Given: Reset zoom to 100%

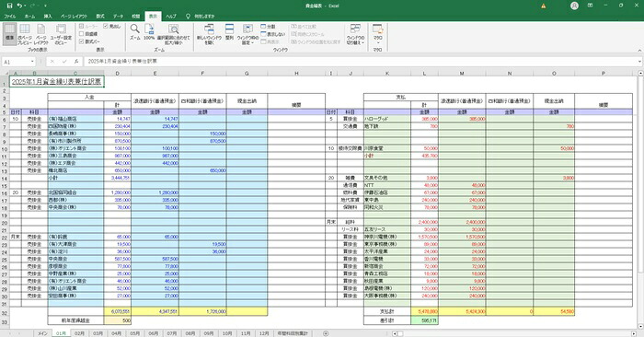Looking at the screenshot, I should [x=149, y=32].
